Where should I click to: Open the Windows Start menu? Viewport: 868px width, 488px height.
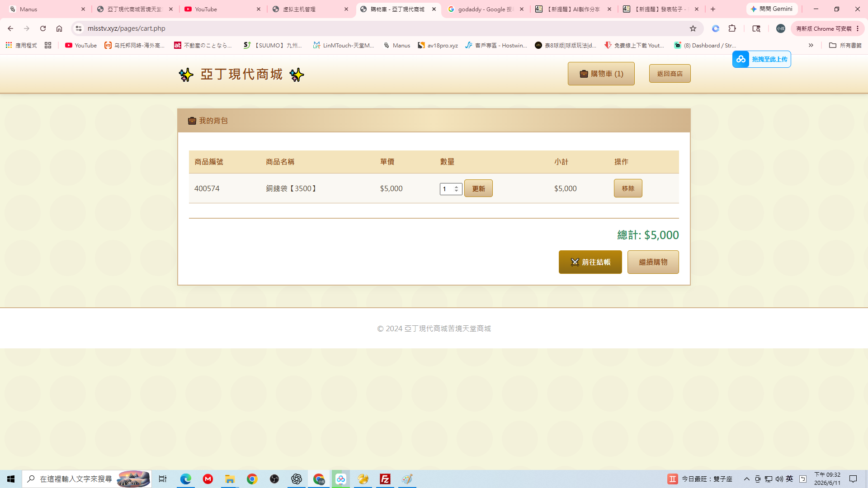pyautogui.click(x=11, y=479)
